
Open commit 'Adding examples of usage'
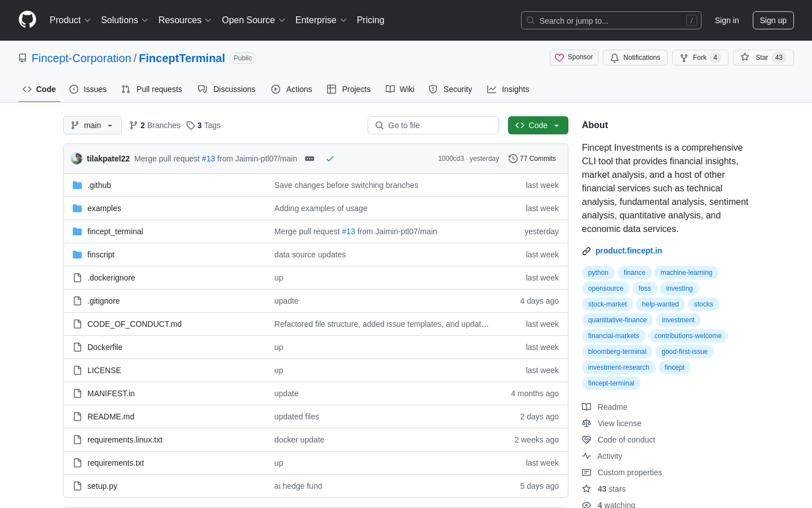pos(321,208)
